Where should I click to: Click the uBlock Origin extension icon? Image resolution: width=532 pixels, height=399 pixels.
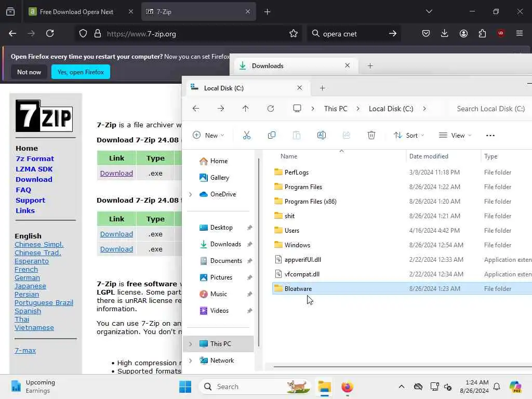[x=501, y=33]
